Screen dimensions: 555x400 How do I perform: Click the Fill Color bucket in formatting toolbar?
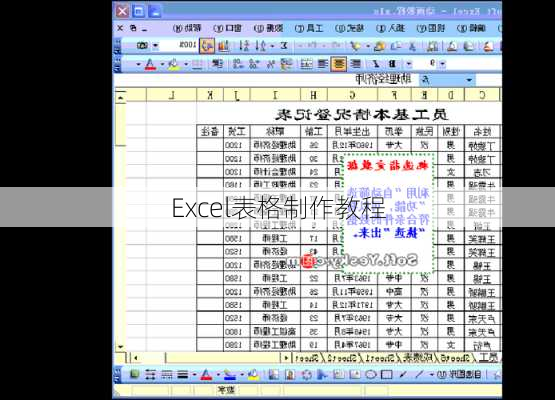174,64
